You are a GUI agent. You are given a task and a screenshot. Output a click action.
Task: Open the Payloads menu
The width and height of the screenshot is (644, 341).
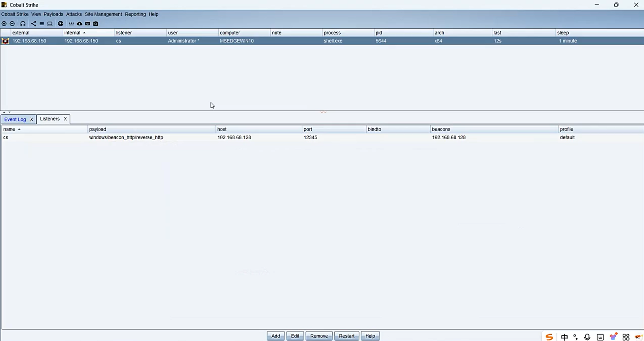point(53,14)
